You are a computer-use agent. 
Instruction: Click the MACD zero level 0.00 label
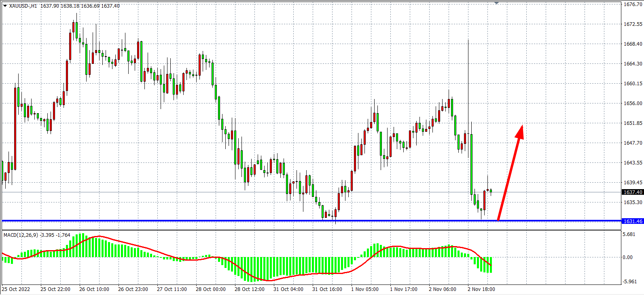(628, 257)
